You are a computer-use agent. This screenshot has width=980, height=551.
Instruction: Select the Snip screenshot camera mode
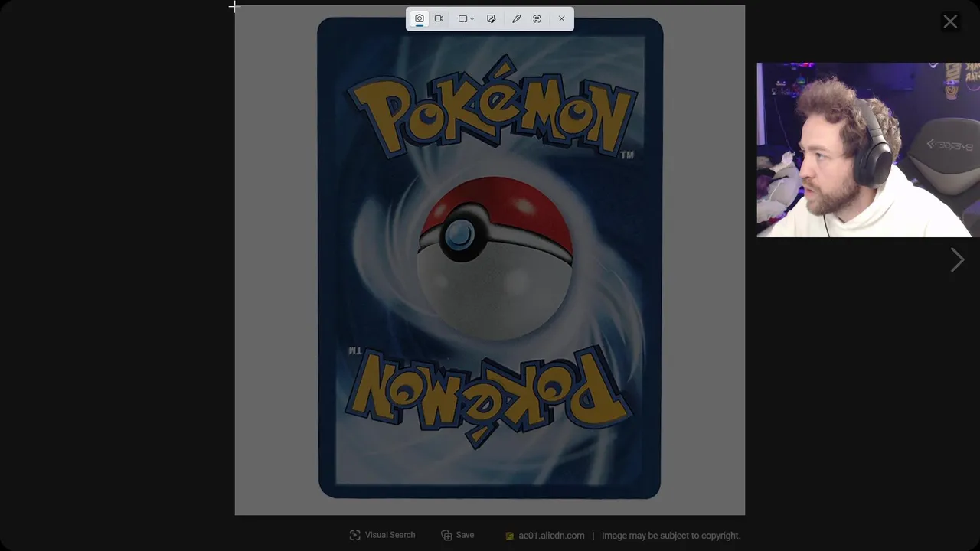(420, 18)
